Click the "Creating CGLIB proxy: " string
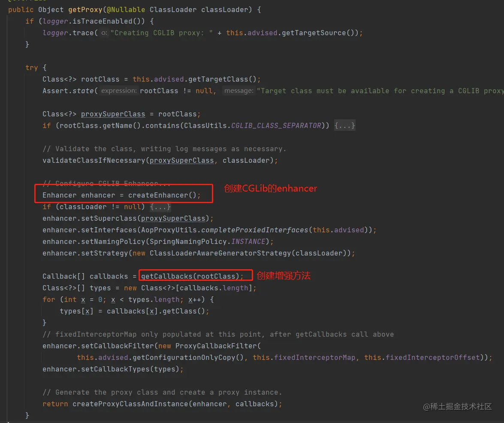This screenshot has width=504, height=423. pyautogui.click(x=162, y=33)
